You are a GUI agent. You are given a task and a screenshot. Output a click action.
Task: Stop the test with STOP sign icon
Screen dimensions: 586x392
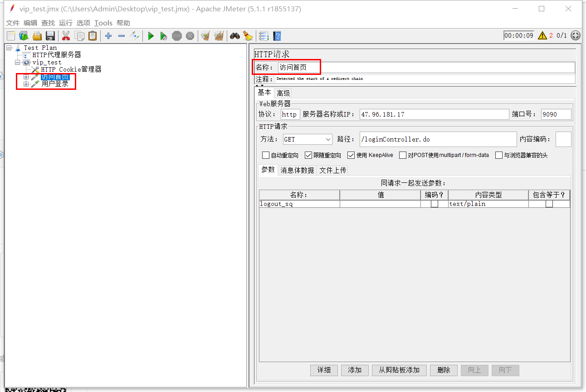click(177, 36)
